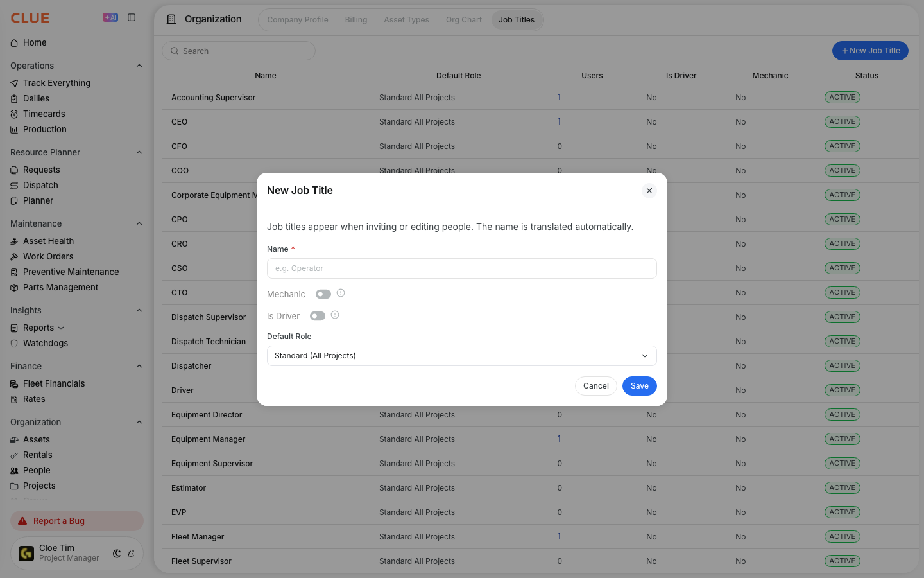Collapse the sidebar panel icon
924x578 pixels.
pos(132,17)
